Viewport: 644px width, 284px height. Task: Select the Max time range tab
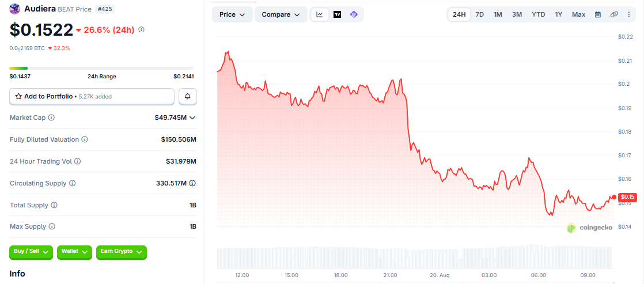click(579, 14)
